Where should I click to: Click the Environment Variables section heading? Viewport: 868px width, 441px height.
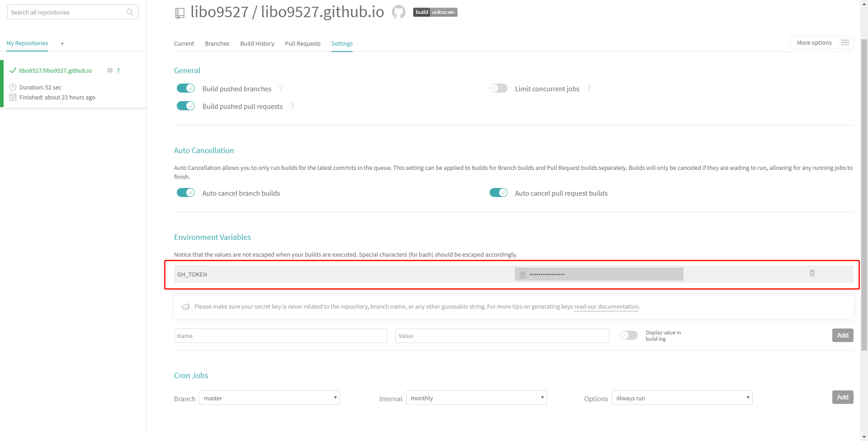(212, 237)
